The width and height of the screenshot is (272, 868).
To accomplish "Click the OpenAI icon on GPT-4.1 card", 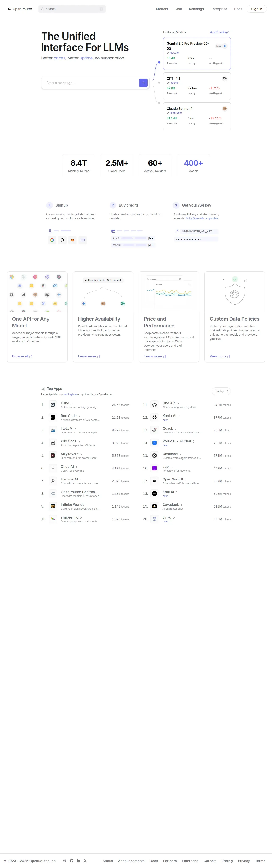I will click(225, 79).
